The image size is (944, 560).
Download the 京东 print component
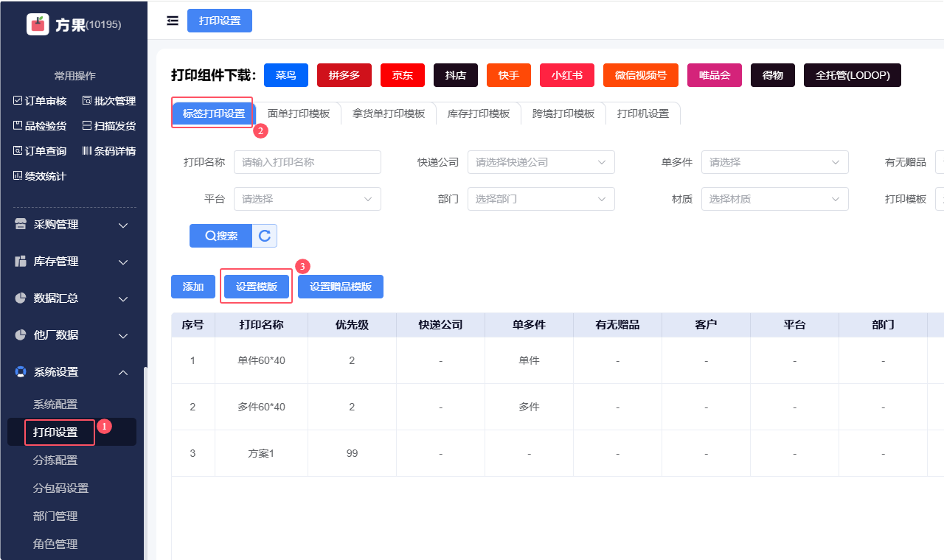pyautogui.click(x=403, y=75)
